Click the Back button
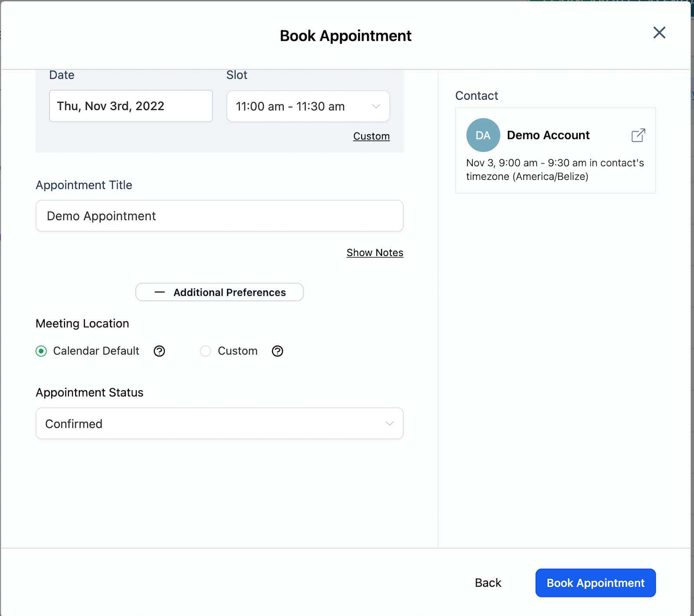 (488, 583)
